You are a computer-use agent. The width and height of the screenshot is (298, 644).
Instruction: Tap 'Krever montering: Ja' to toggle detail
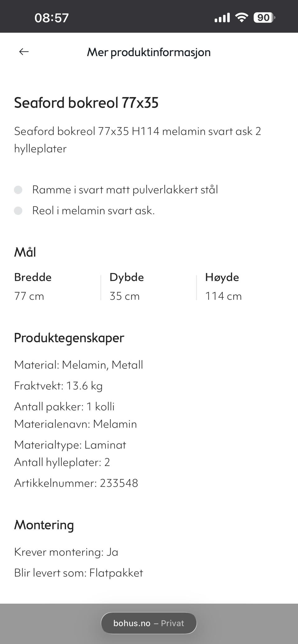[66, 552]
